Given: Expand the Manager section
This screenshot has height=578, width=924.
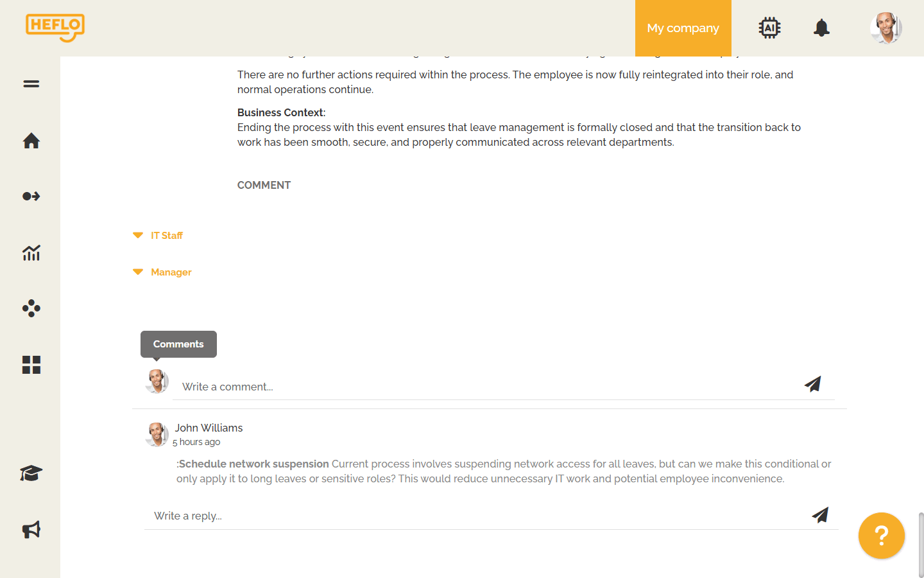Looking at the screenshot, I should 171,272.
